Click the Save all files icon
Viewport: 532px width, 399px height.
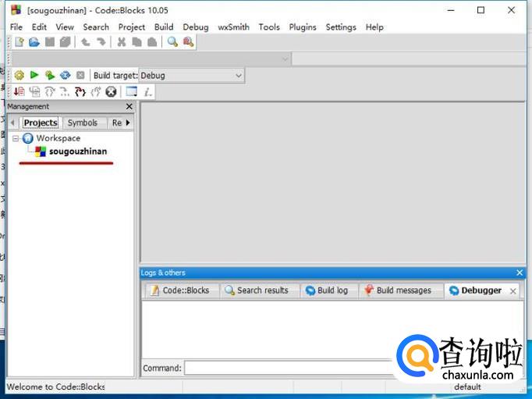pos(65,42)
